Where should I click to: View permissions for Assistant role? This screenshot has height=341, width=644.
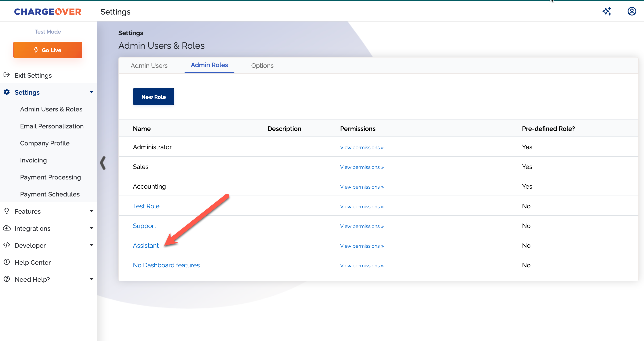point(362,246)
